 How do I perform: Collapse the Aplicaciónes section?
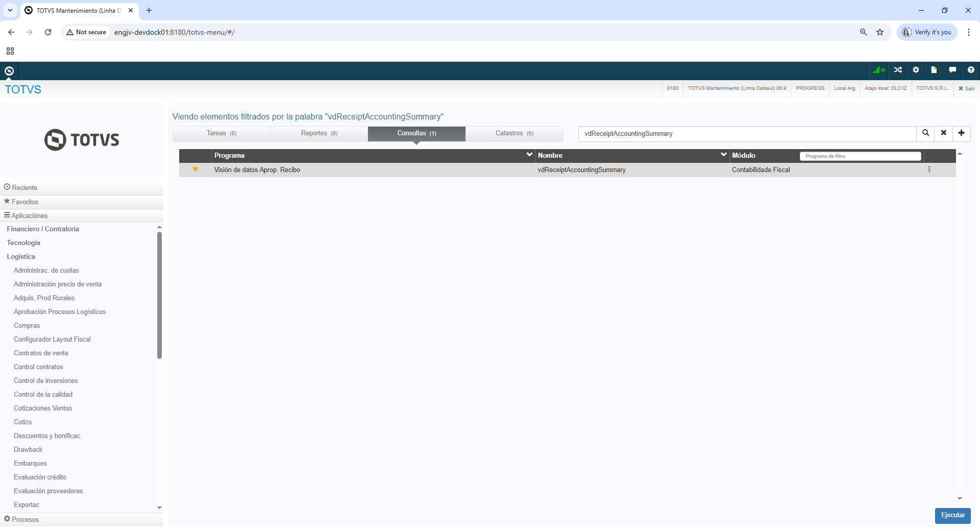tap(82, 215)
